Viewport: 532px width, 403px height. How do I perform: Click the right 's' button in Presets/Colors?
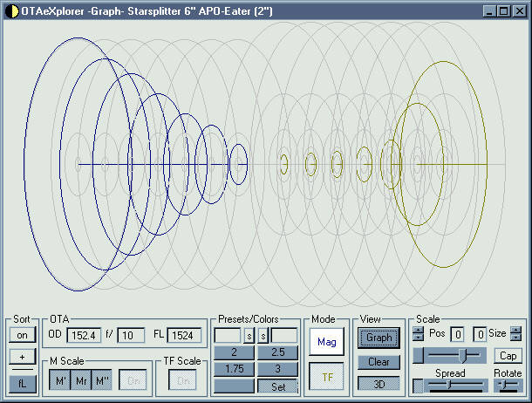(x=263, y=336)
